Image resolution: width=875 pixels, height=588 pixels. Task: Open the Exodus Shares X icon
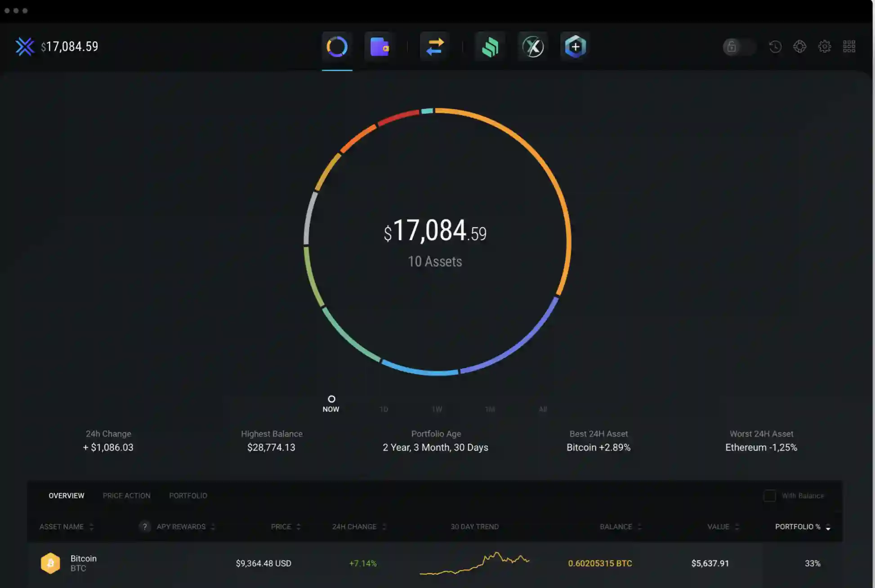[533, 47]
